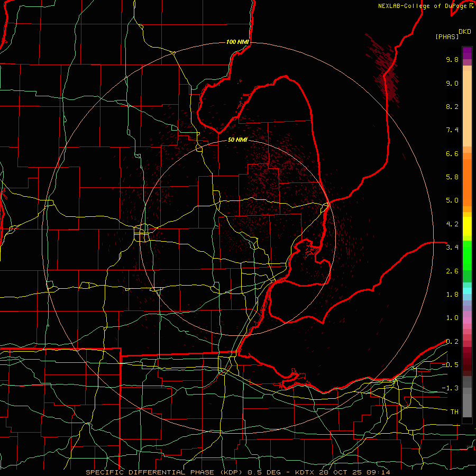Click the 5.8 value on the color scale
Viewport: 476px width, 476px height.
(x=452, y=177)
